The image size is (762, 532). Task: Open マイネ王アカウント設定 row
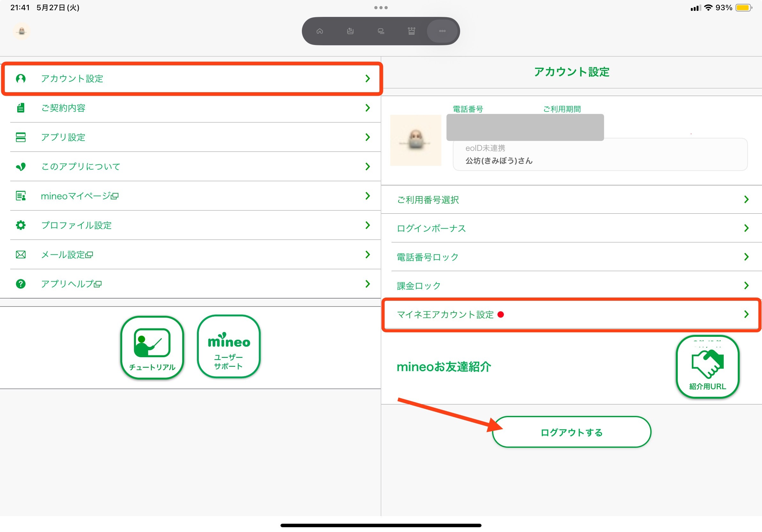coord(571,314)
